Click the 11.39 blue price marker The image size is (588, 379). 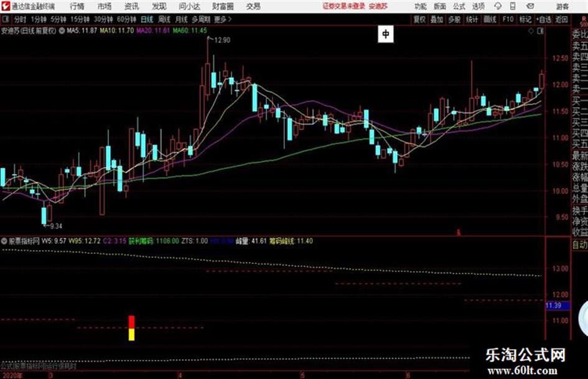[x=558, y=306]
